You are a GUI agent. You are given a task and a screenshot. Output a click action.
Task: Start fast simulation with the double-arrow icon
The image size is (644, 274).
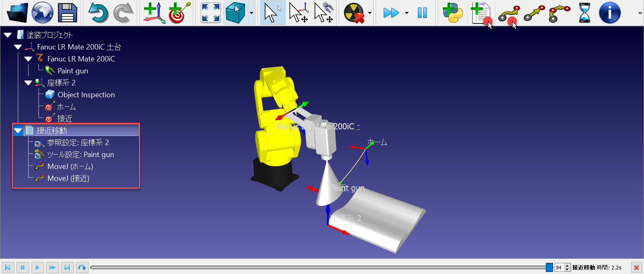[391, 13]
